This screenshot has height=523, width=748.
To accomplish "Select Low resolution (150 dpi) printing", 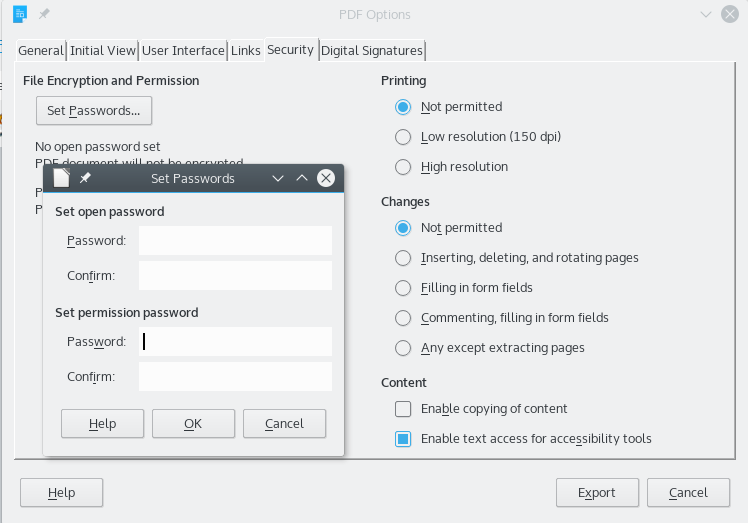I will click(x=403, y=137).
